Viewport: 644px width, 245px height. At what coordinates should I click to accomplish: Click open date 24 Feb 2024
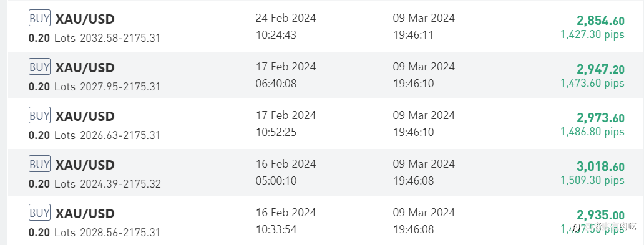tap(286, 18)
